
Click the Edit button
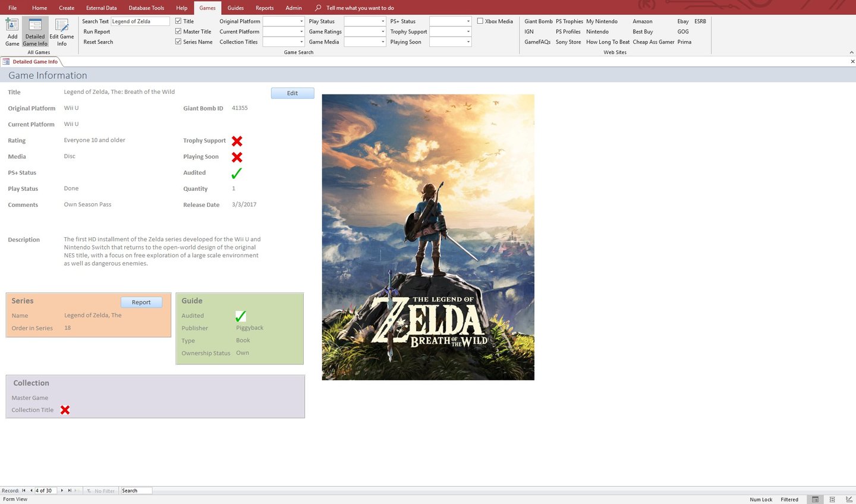(292, 93)
